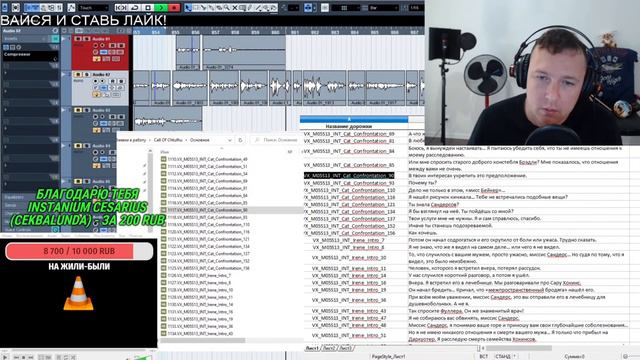Click the Основное breadcrumb in Explorer
The height and width of the screenshot is (360, 640).
(200, 140)
